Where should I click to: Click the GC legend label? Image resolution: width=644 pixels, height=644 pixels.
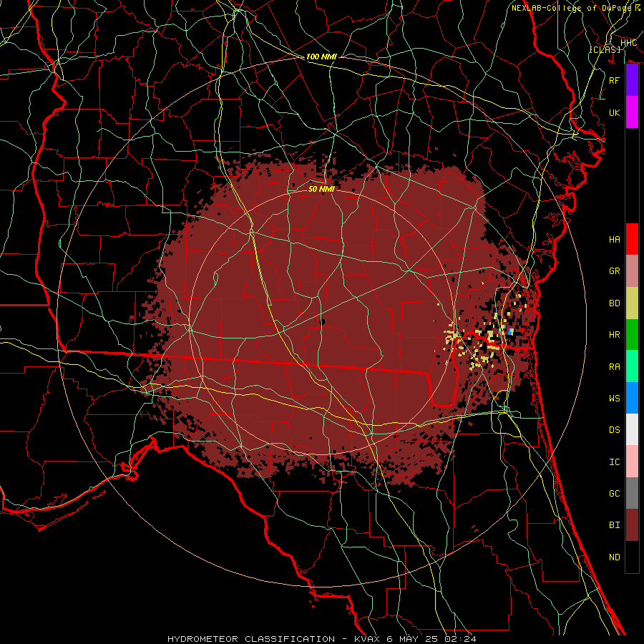point(615,493)
